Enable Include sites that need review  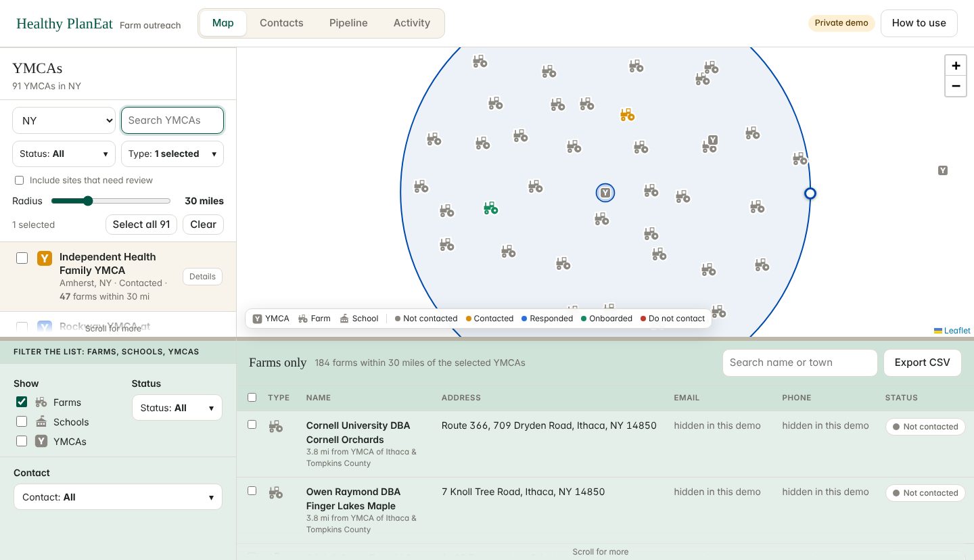point(19,181)
